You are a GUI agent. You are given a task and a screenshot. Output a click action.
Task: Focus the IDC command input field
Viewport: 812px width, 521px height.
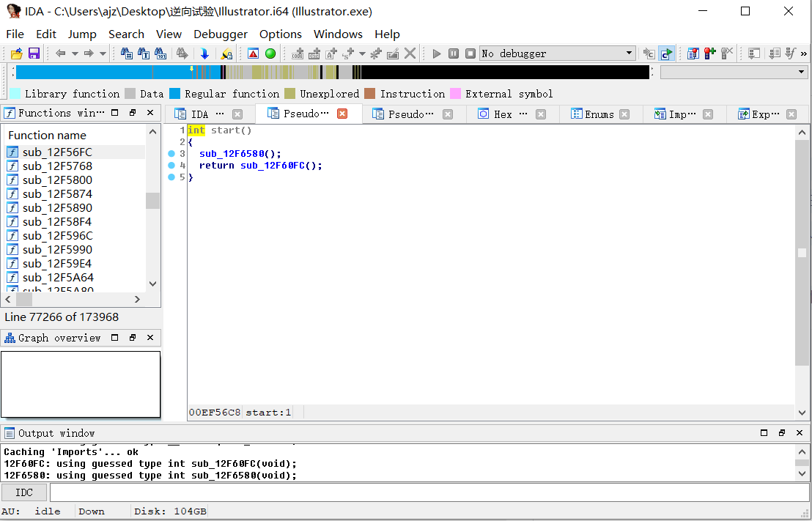429,492
